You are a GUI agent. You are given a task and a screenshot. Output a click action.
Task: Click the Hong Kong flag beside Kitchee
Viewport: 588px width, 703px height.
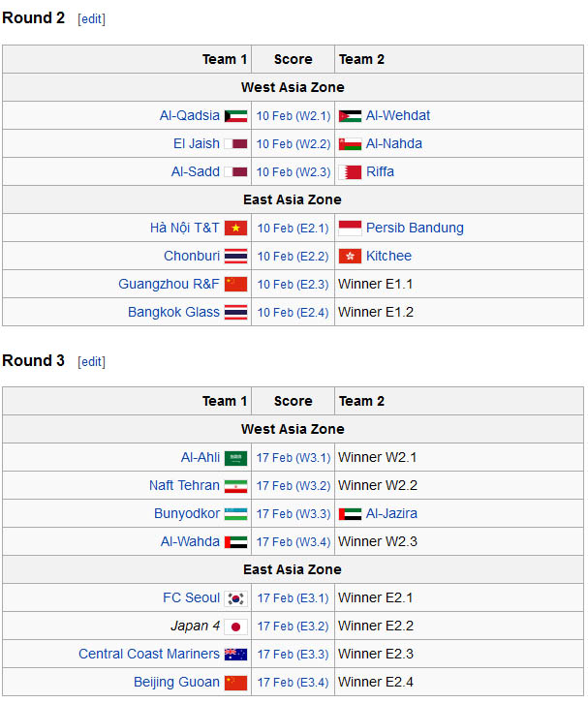pos(350,256)
